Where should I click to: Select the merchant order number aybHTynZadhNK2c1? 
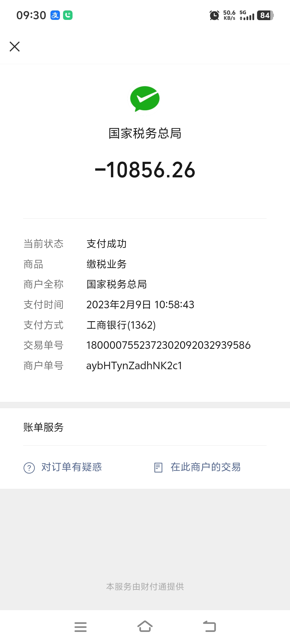pos(134,366)
